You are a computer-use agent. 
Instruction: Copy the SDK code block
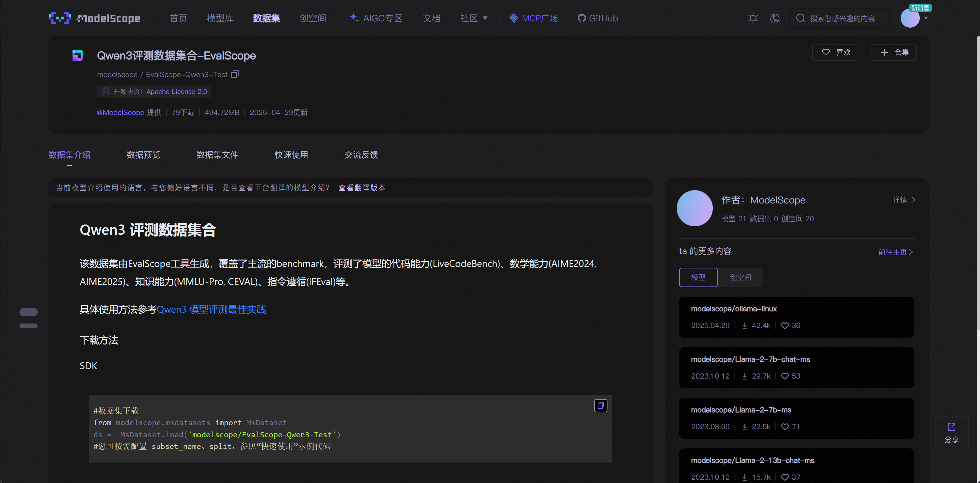coord(600,406)
